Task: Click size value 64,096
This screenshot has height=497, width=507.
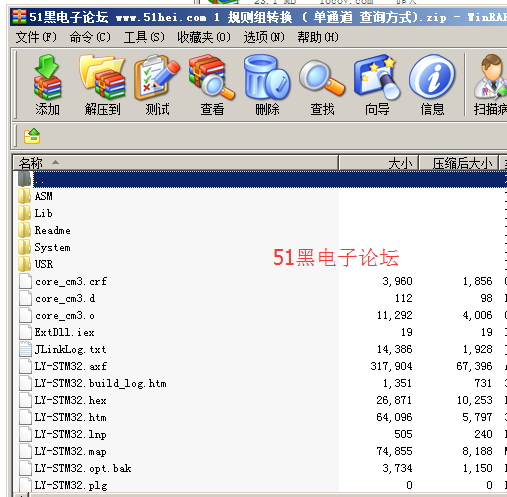Action: coord(395,417)
